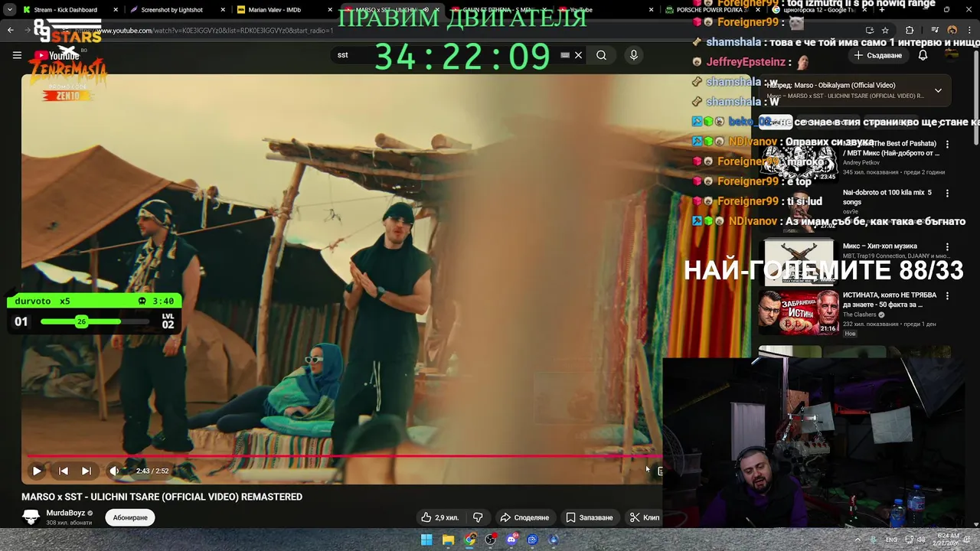980x551 pixels.
Task: Open the Микс – Хип-хоп музика thumbnail
Action: 799,262
